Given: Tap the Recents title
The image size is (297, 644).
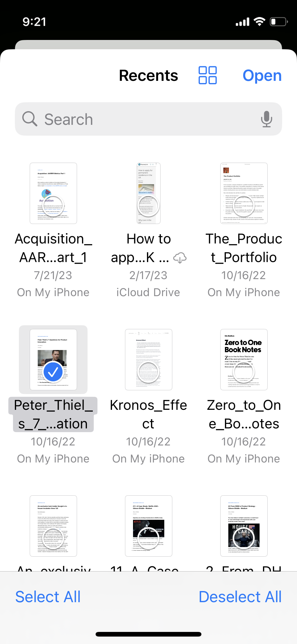Looking at the screenshot, I should tap(148, 76).
